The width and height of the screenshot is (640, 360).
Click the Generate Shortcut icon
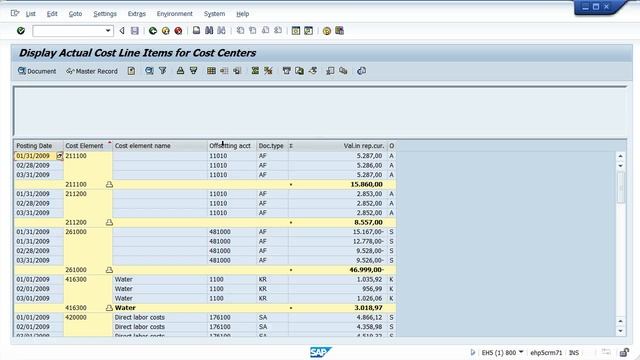point(309,31)
